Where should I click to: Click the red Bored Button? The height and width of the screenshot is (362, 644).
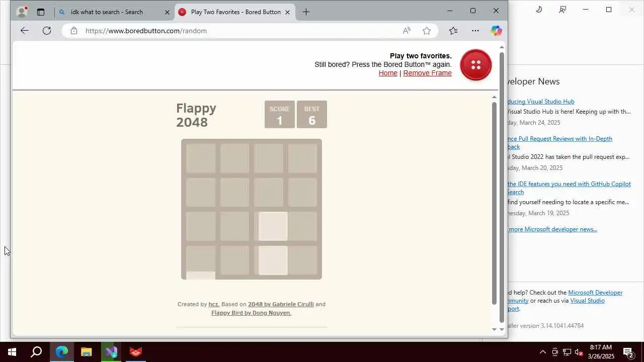475,65
